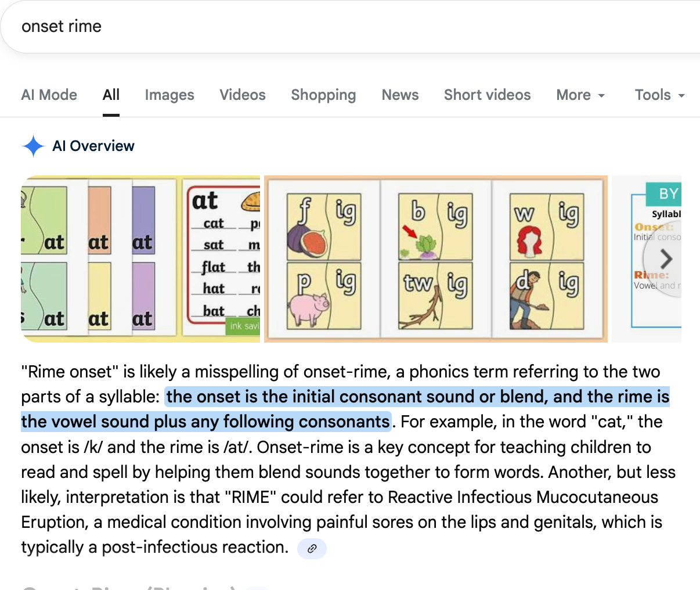This screenshot has width=700, height=590.
Task: Click the AI Overview sparkle icon
Action: click(x=33, y=146)
